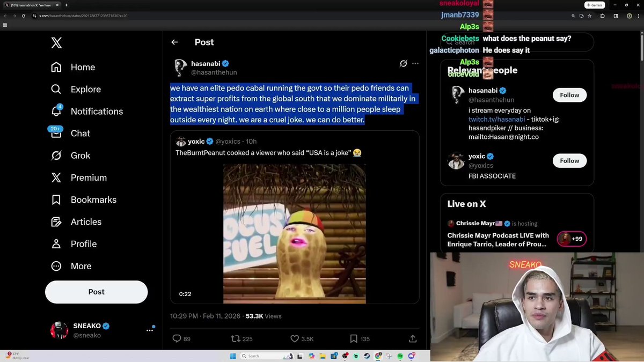
Task: Open Discord from taskbar
Action: pyautogui.click(x=411, y=356)
